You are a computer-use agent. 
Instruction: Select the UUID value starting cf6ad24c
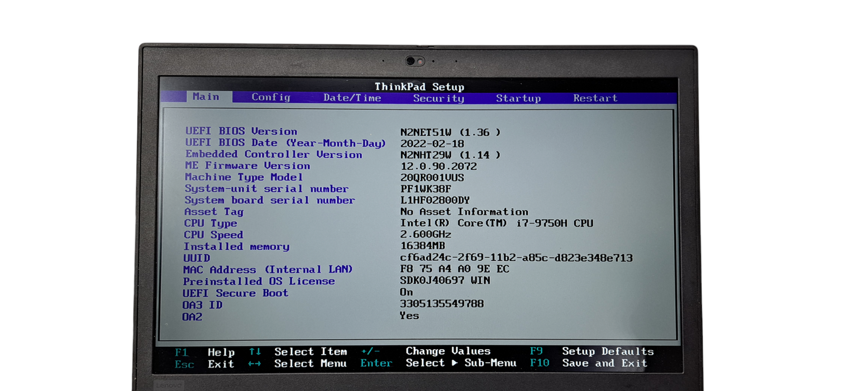(x=516, y=258)
